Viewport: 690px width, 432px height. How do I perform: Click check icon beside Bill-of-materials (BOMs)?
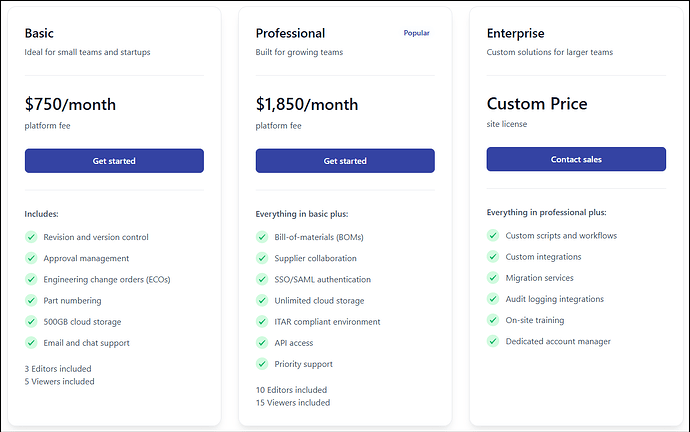tap(262, 237)
